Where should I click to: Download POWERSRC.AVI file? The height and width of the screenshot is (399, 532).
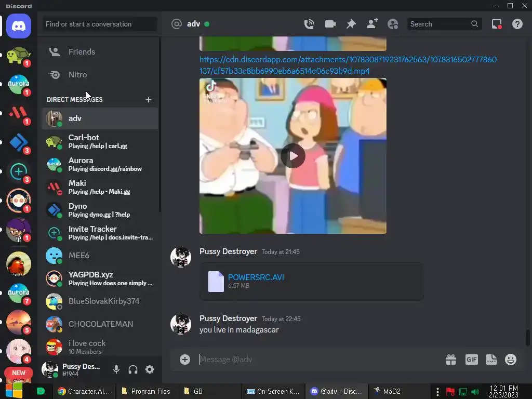pos(256,277)
